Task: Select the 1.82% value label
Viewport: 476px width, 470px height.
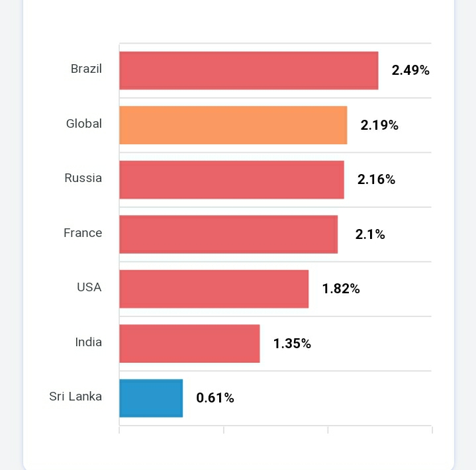Action: click(341, 289)
